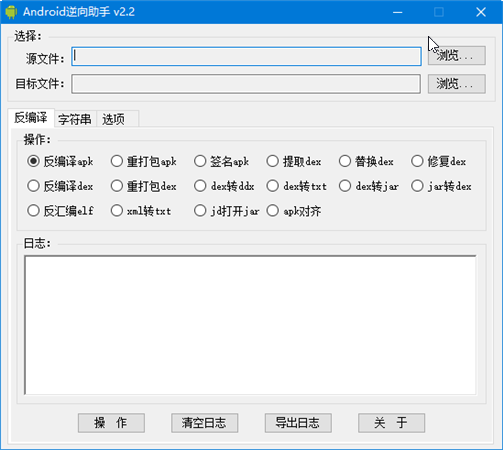Browse for the 目标文件 target file
Screen dimensions: 503x450
tap(456, 84)
